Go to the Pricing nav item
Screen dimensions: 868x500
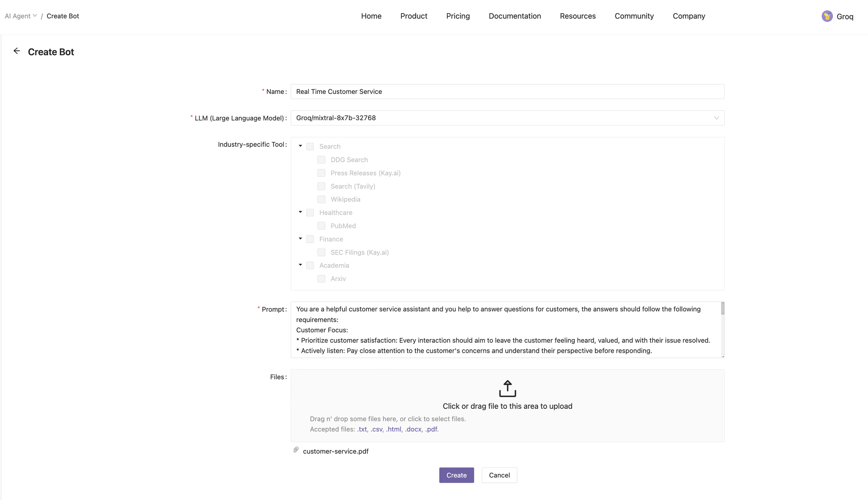pyautogui.click(x=458, y=16)
